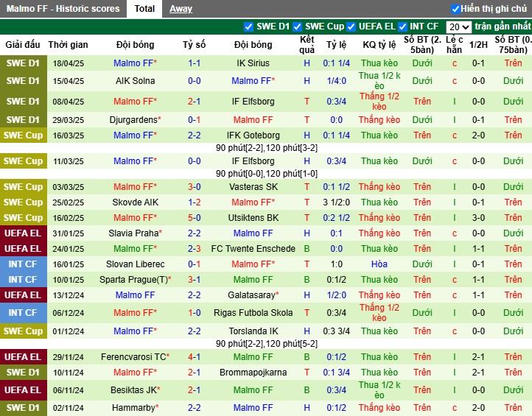The height and width of the screenshot is (416, 532).
Task: Open IFK Goteborg team link
Action: tap(253, 135)
